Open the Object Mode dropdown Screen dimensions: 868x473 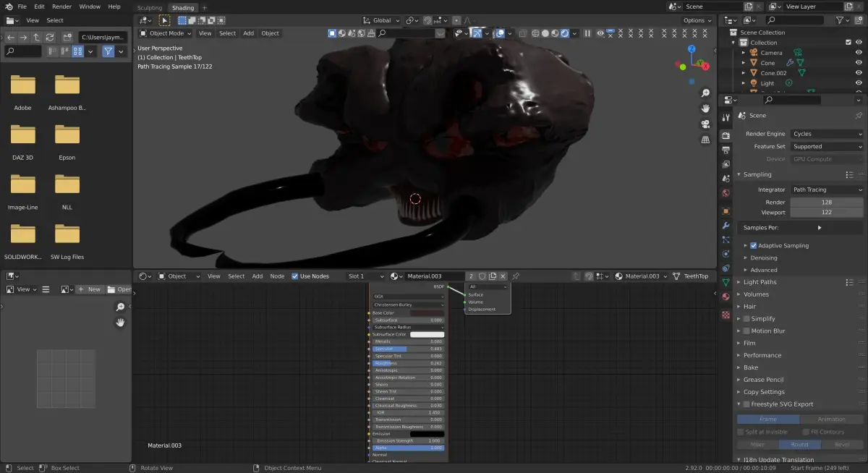(166, 33)
